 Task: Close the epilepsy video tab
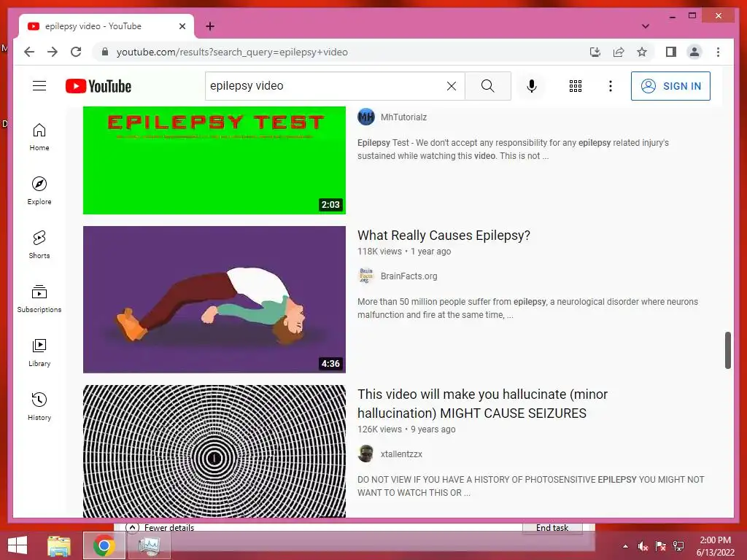click(x=182, y=26)
